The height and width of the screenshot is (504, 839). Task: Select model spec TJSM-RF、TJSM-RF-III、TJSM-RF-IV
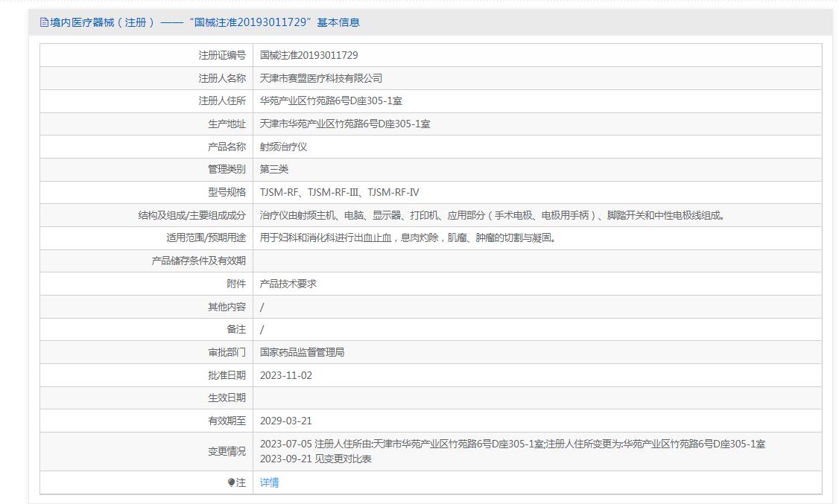pos(340,192)
